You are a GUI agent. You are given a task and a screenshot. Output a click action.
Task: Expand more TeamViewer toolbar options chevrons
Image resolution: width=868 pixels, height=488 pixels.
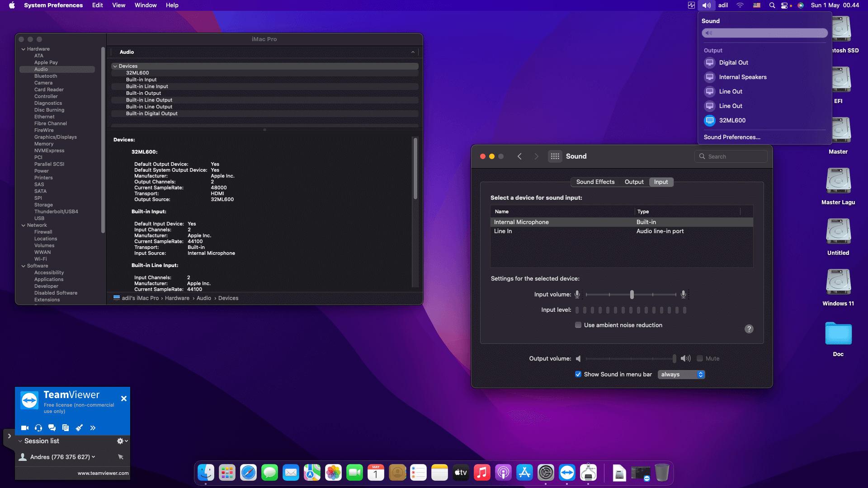[x=93, y=428]
